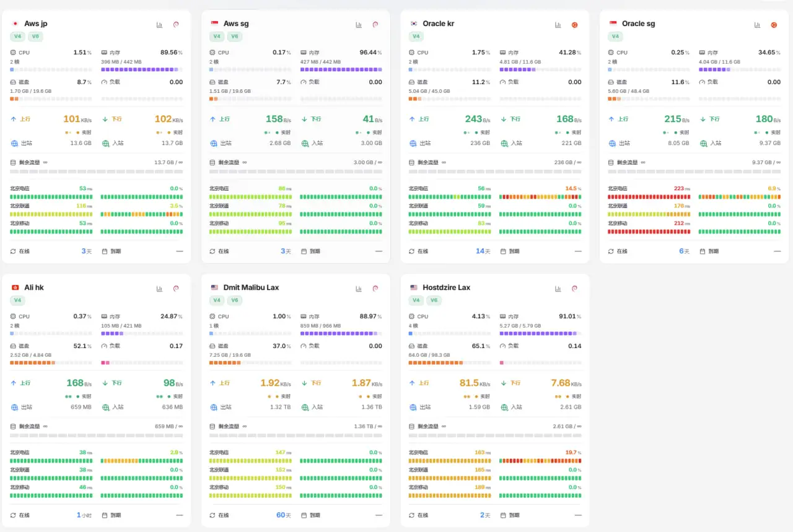The image size is (793, 532).
Task: Select the V4 badge on Aws jp card
Action: tap(18, 37)
